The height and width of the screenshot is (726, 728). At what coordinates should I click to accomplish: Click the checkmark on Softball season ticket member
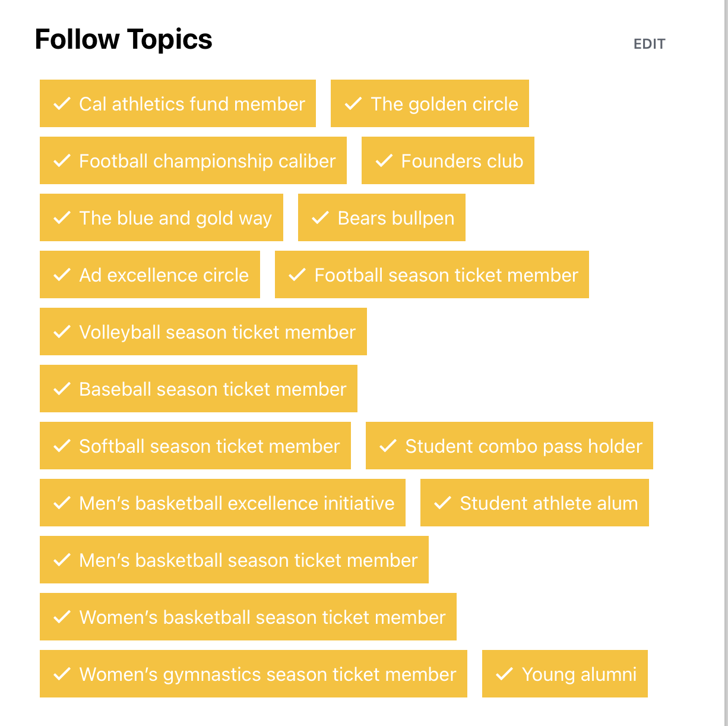point(62,446)
